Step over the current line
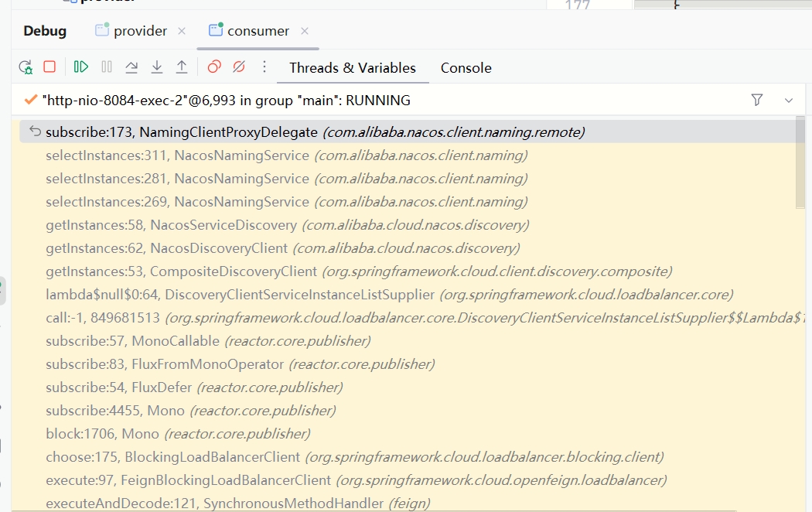 (x=131, y=67)
